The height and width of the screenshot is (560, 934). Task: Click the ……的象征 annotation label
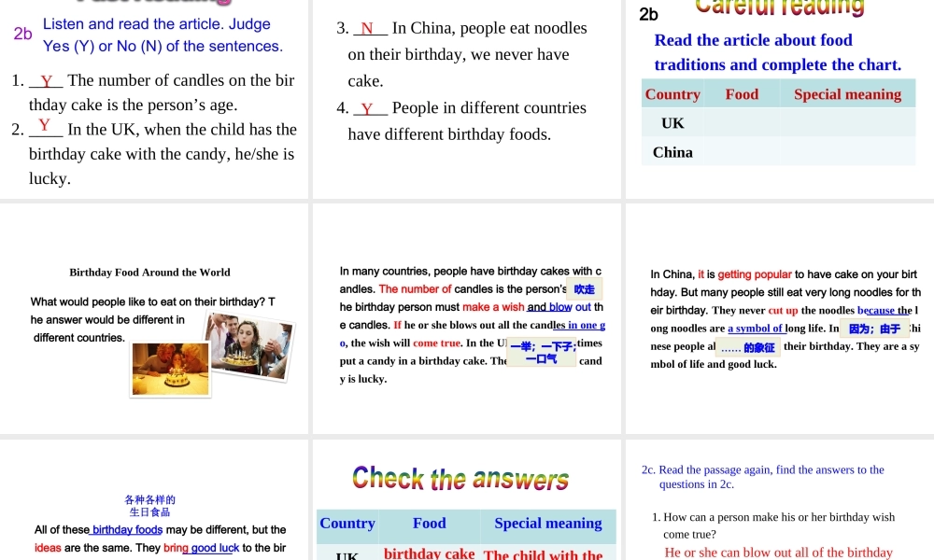(x=748, y=348)
